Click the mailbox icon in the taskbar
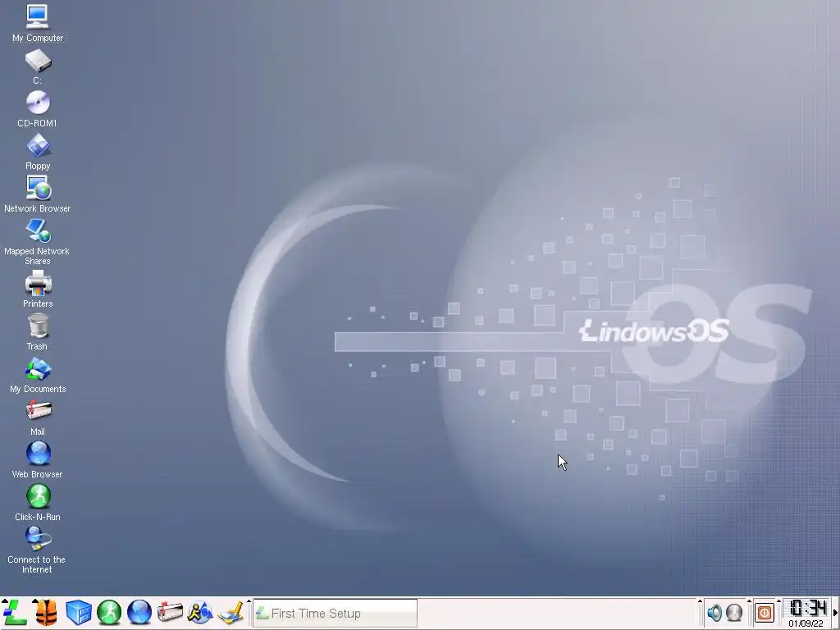 coord(170,612)
